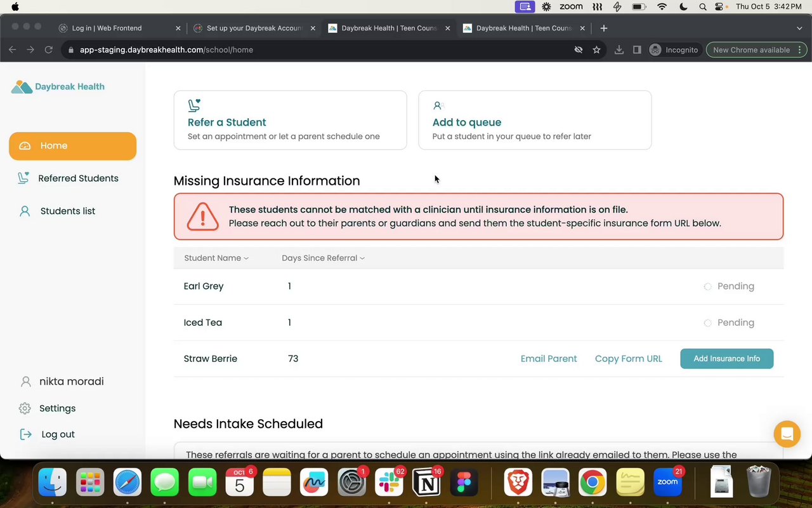812x508 pixels.
Task: Open Referred Students in the sidebar
Action: pos(78,178)
